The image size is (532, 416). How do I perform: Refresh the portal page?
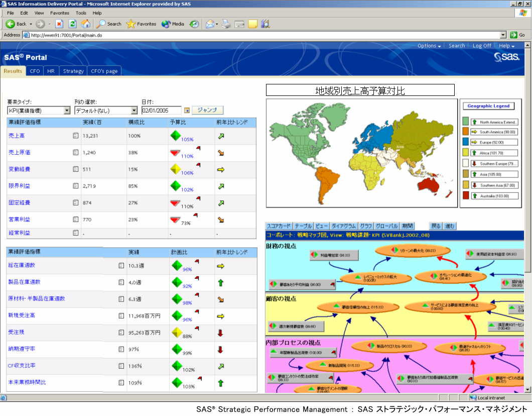click(x=72, y=24)
